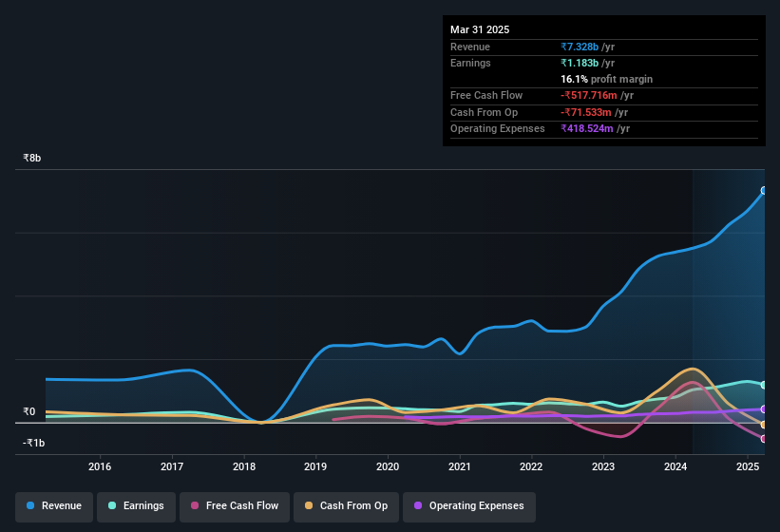Viewport: 780px width, 532px height.
Task: Click the 2017 x-axis label
Action: click(172, 466)
